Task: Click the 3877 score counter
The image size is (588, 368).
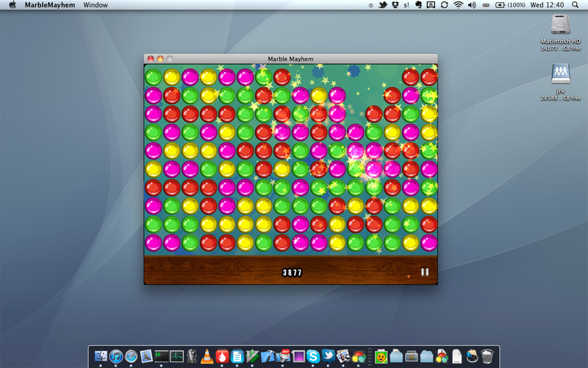Action: tap(292, 272)
